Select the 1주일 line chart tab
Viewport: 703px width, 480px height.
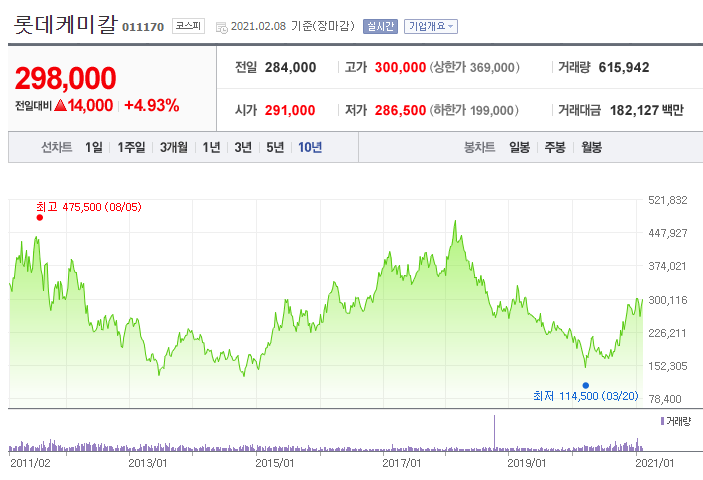(131, 147)
